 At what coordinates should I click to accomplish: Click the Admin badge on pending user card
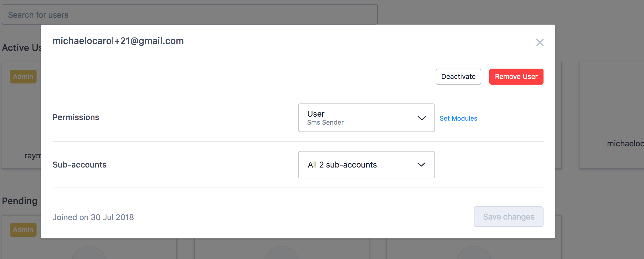tap(23, 230)
